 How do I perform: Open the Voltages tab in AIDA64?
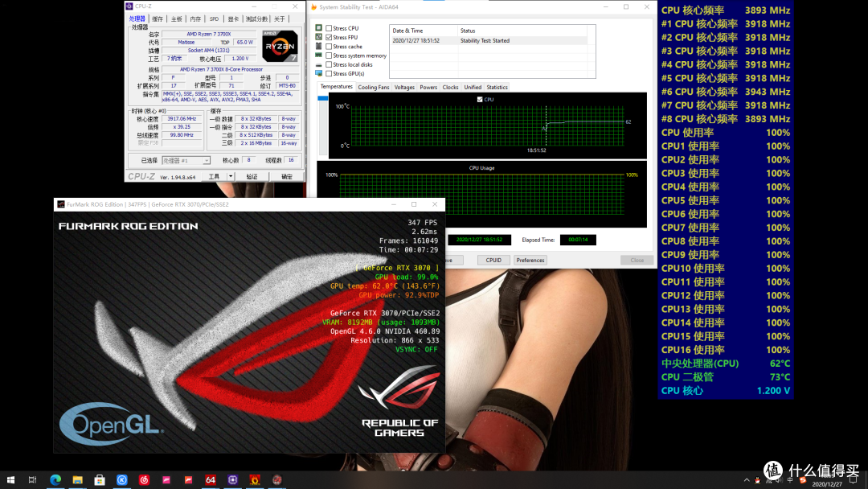point(404,87)
